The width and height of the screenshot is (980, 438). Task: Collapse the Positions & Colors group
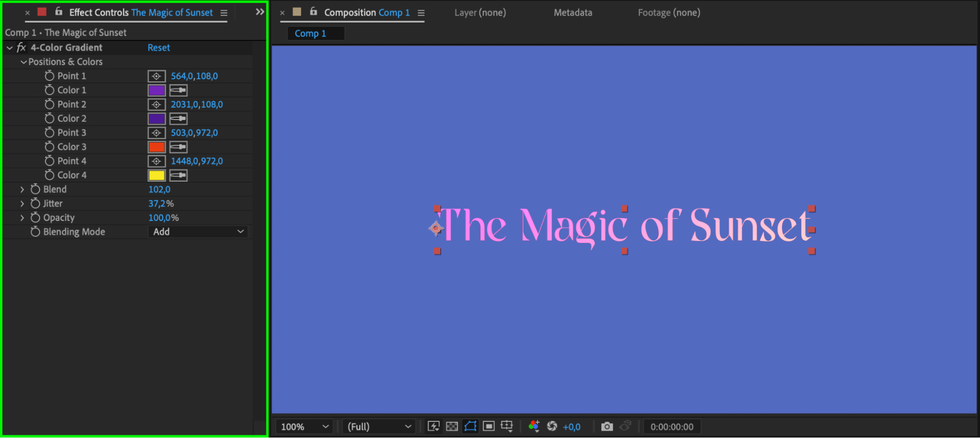pyautogui.click(x=23, y=62)
